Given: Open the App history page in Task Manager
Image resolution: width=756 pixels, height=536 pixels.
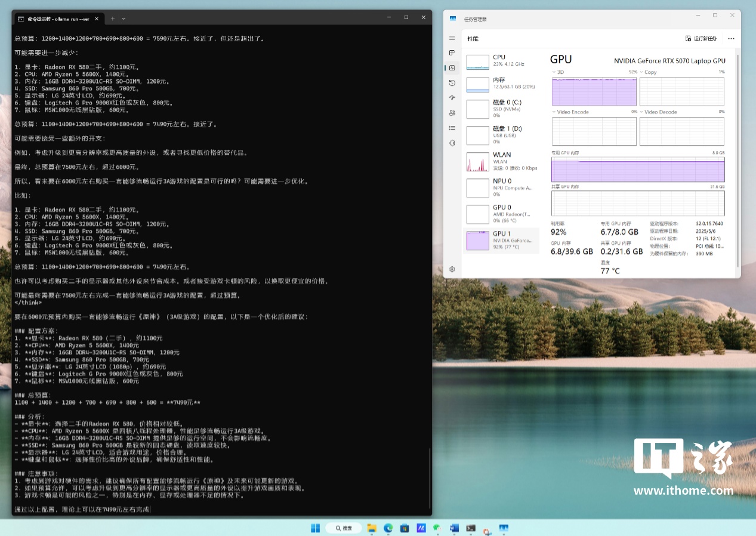Looking at the screenshot, I should [x=452, y=83].
